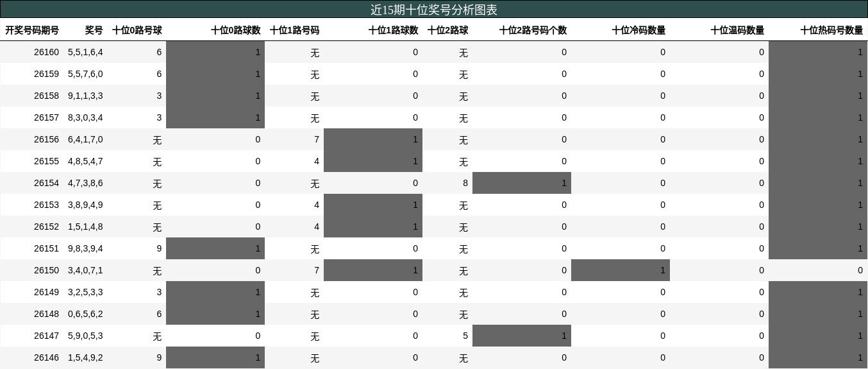Select issue number 26154

(46, 183)
